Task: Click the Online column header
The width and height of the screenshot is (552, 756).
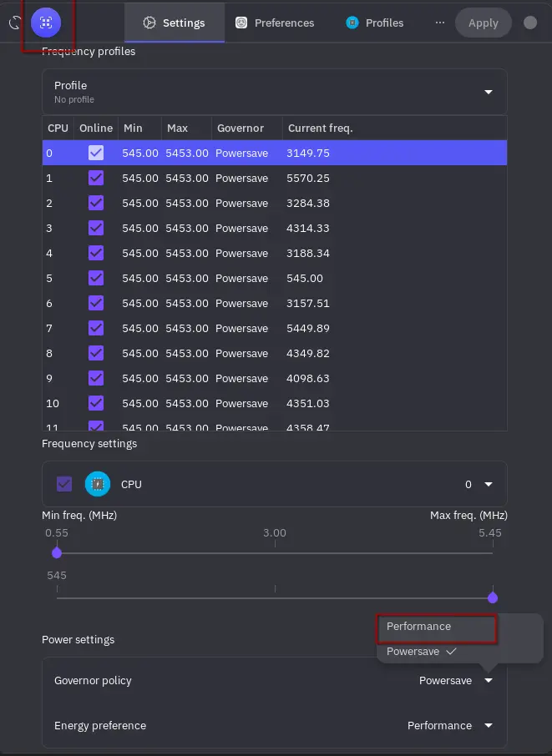Action: click(x=96, y=129)
